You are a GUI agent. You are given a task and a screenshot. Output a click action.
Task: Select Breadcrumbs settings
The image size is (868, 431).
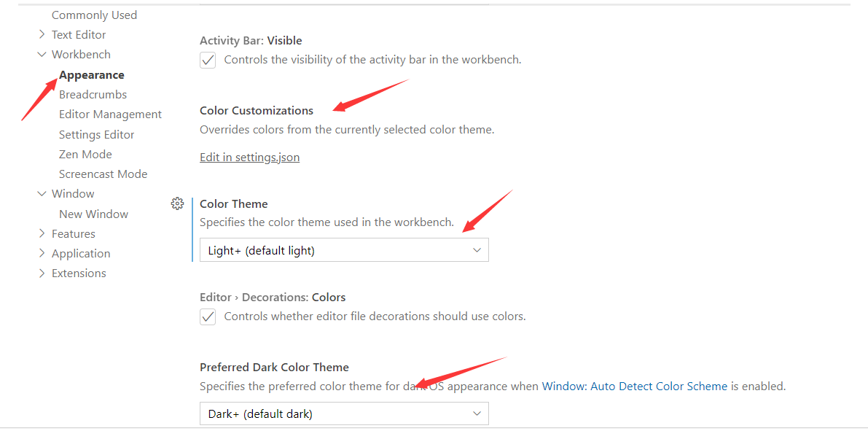coord(93,94)
